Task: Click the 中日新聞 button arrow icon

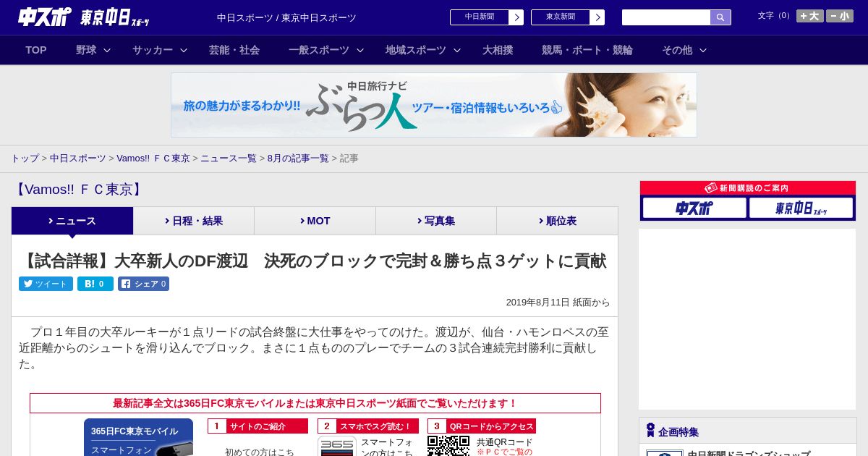Action: tap(516, 17)
